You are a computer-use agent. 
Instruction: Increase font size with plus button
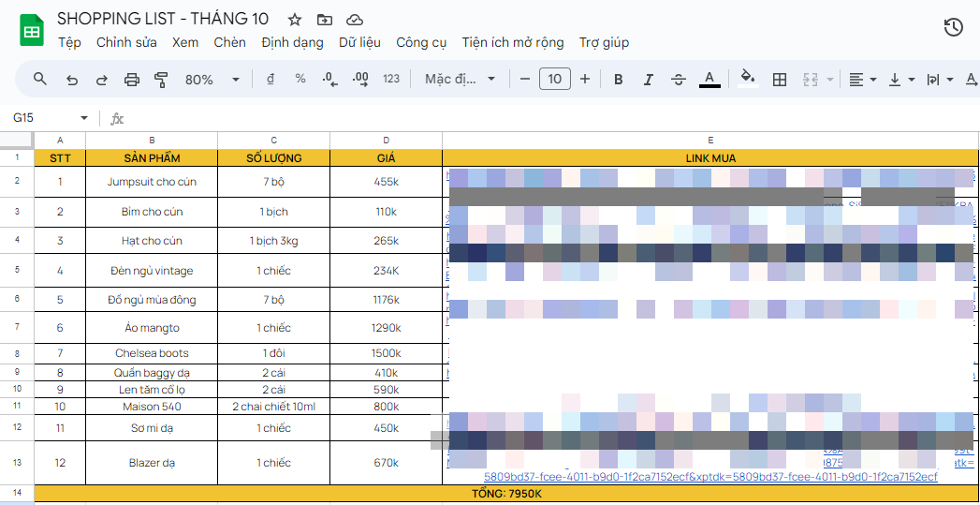tap(585, 79)
